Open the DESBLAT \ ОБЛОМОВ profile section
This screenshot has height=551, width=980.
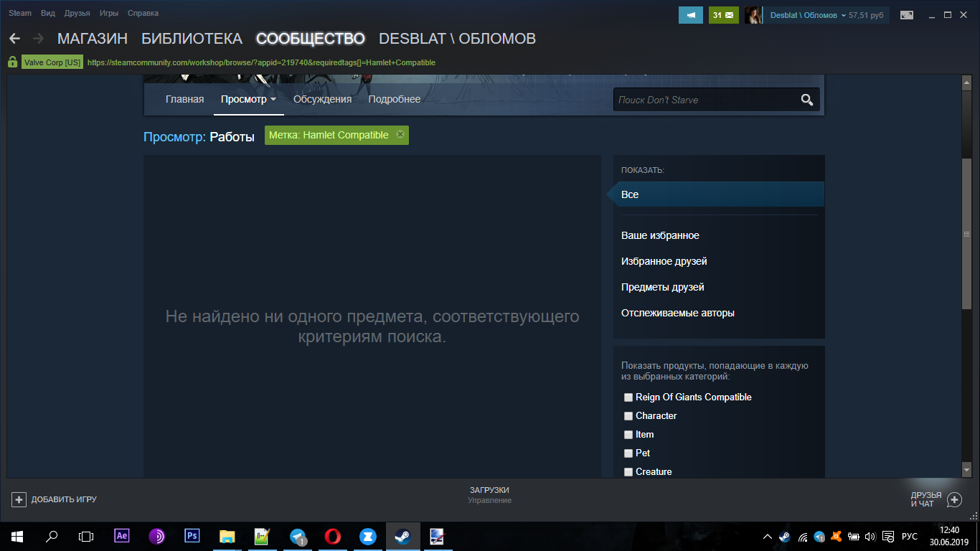[x=457, y=39]
